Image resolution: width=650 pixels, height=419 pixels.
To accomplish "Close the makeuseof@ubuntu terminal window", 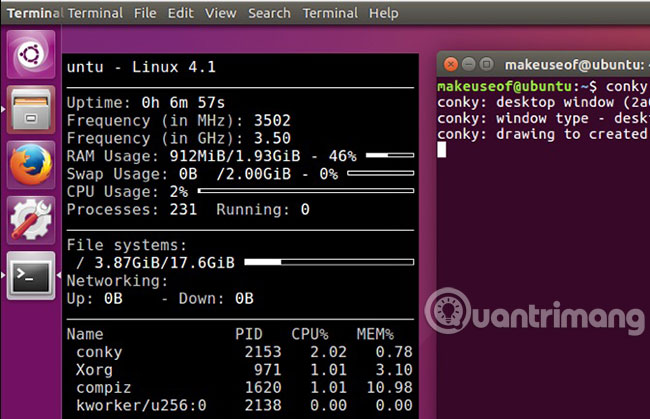I will pos(451,64).
